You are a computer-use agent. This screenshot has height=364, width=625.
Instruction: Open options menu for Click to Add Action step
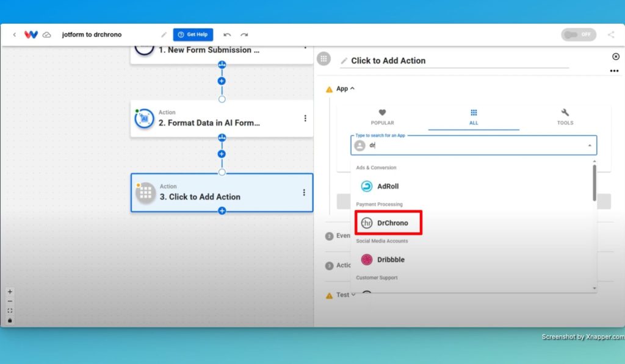click(x=304, y=192)
